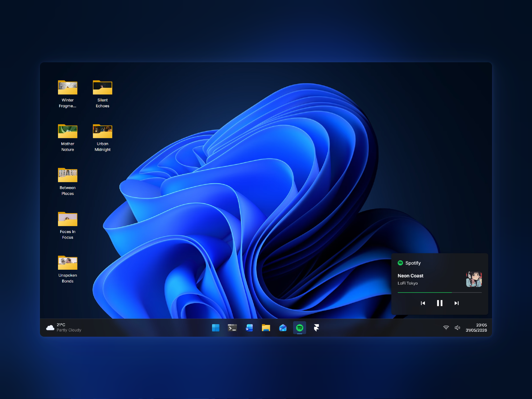This screenshot has height=399, width=532.
Task: Click the Between Places folder label
Action: point(68,191)
